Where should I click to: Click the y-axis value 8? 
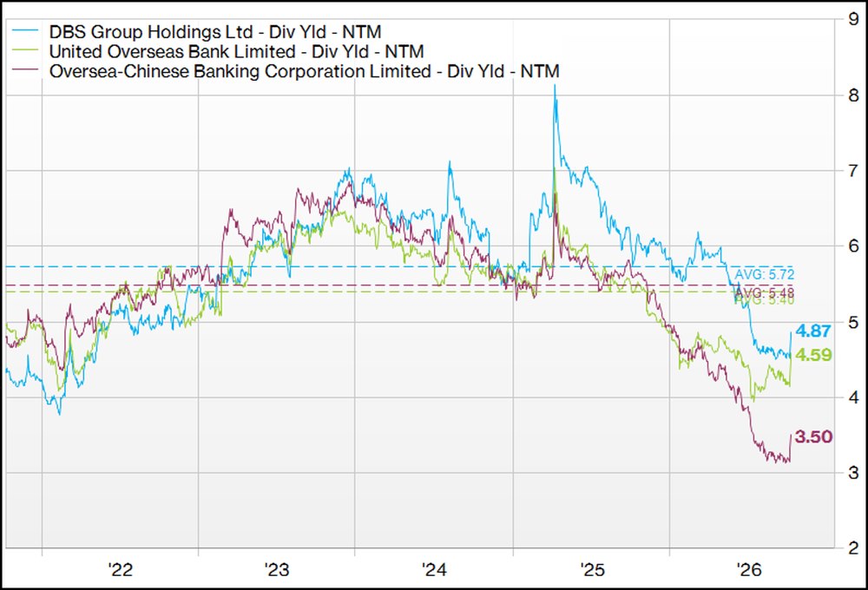click(853, 95)
